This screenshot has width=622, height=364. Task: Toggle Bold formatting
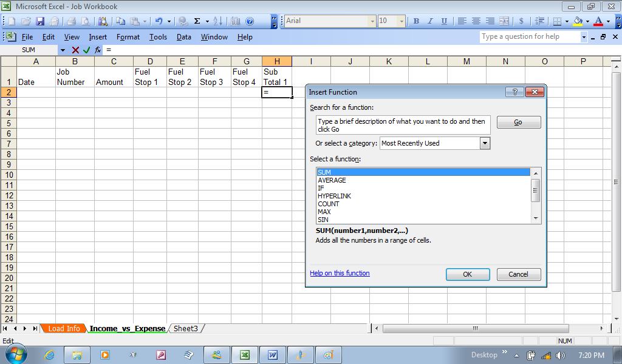416,21
